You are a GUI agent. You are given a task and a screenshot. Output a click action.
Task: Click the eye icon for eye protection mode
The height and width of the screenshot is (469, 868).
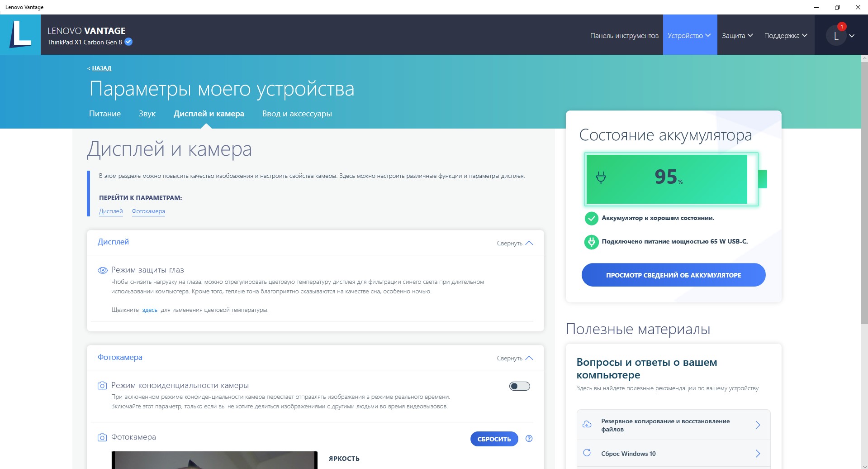[x=103, y=270]
